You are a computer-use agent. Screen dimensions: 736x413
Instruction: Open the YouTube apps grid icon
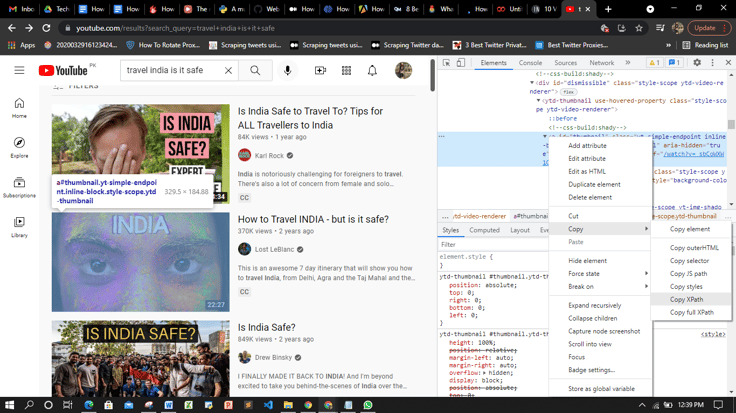[346, 70]
